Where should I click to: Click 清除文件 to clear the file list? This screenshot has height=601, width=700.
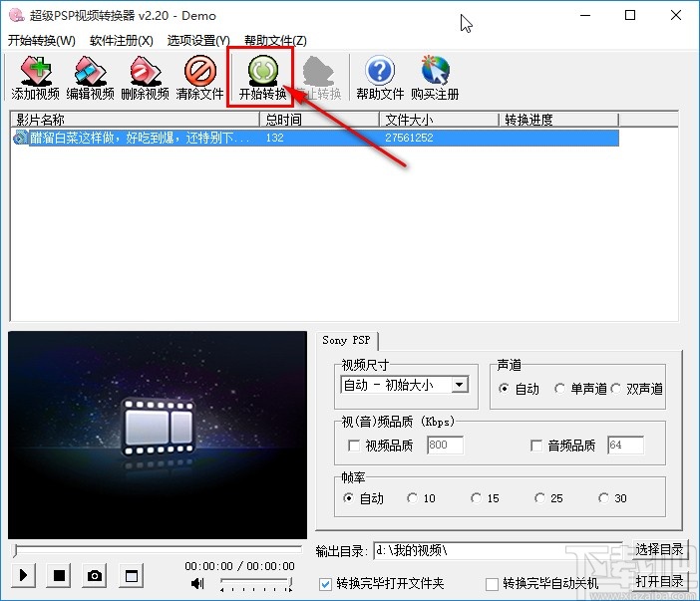[200, 77]
